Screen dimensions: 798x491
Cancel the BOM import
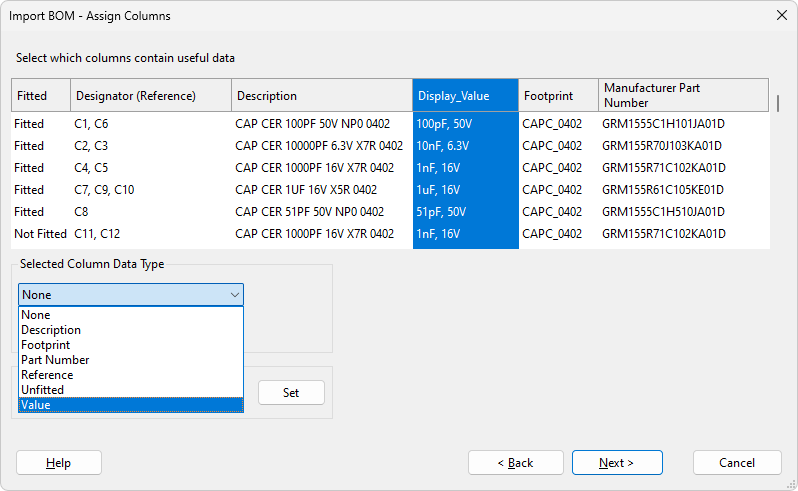point(737,463)
